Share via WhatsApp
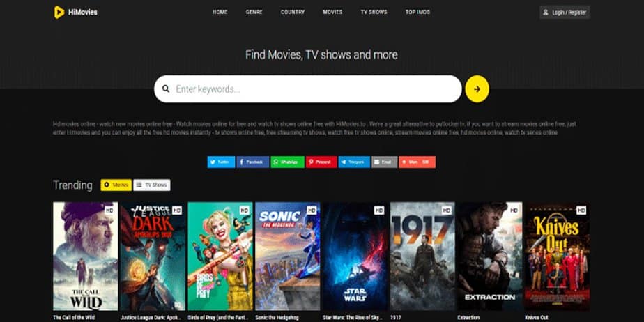Image resolution: width=644 pixels, height=322 pixels. (x=287, y=162)
